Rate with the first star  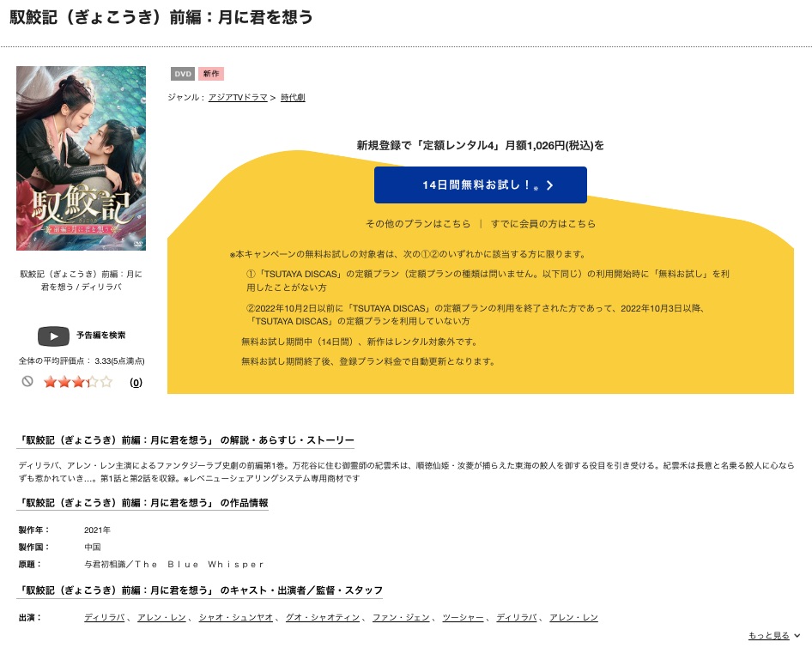(51, 382)
